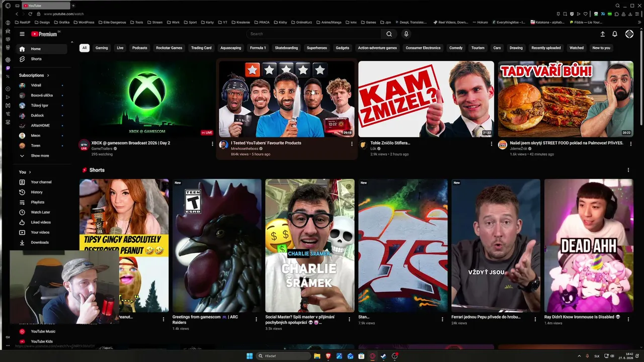644x362 pixels.
Task: Open the Elite Dangerous bookmark folder
Action: coord(113,22)
